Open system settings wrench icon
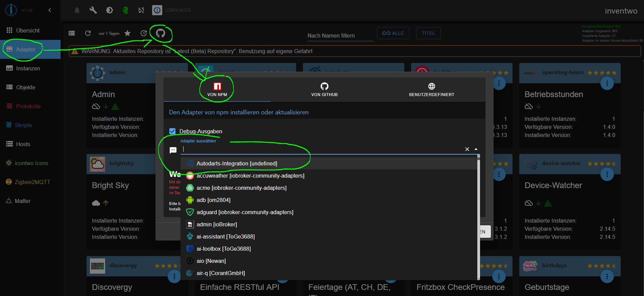The image size is (644, 296). click(93, 10)
